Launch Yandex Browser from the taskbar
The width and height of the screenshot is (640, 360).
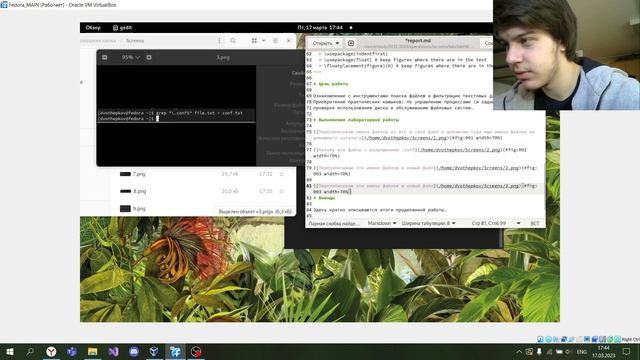(51, 351)
